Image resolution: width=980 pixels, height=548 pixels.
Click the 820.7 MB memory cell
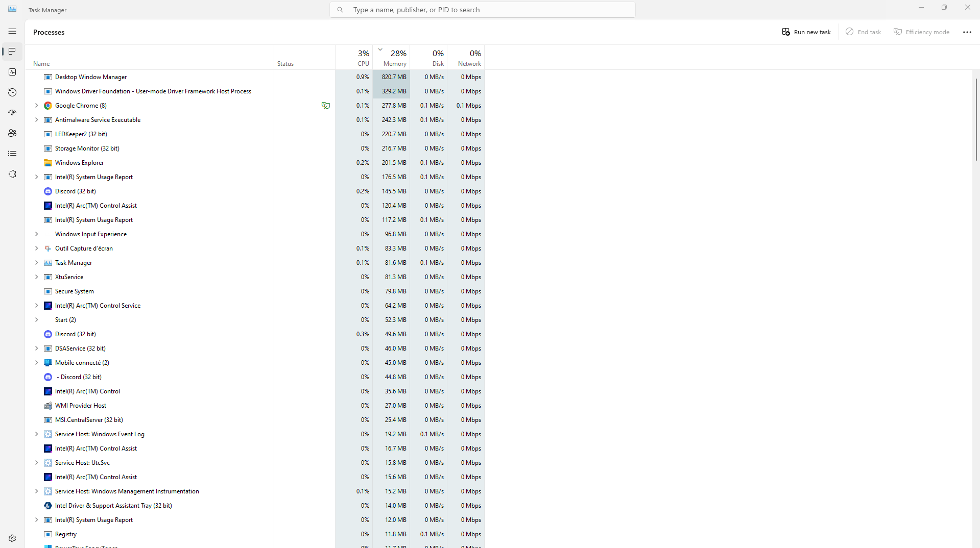coord(391,77)
